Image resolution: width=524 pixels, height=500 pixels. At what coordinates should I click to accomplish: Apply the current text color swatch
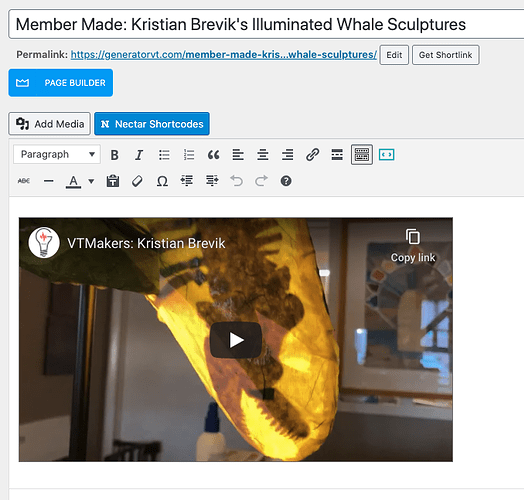point(74,181)
